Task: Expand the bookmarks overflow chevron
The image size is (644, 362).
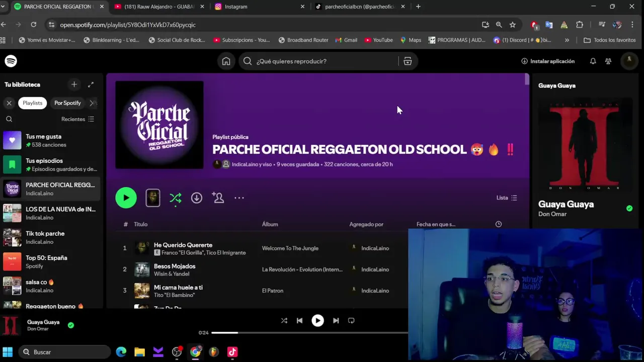Action: click(567, 40)
